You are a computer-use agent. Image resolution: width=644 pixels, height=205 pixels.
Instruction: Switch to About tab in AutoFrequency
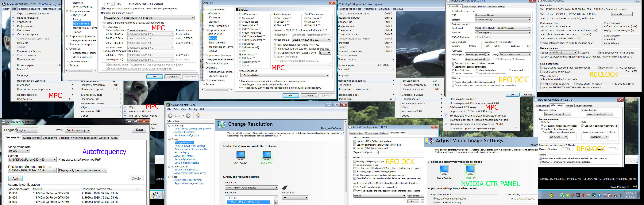click(x=115, y=138)
